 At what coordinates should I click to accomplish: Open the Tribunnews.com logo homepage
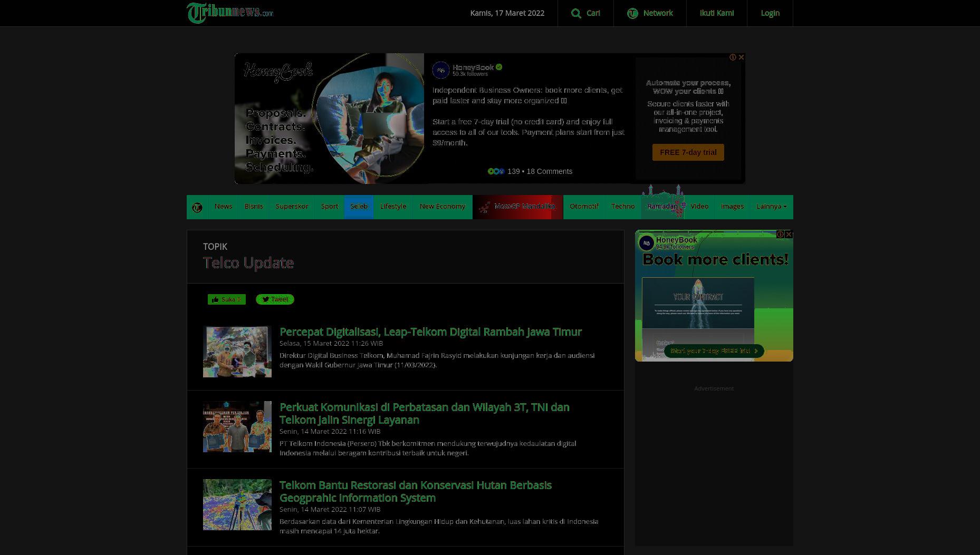(230, 13)
